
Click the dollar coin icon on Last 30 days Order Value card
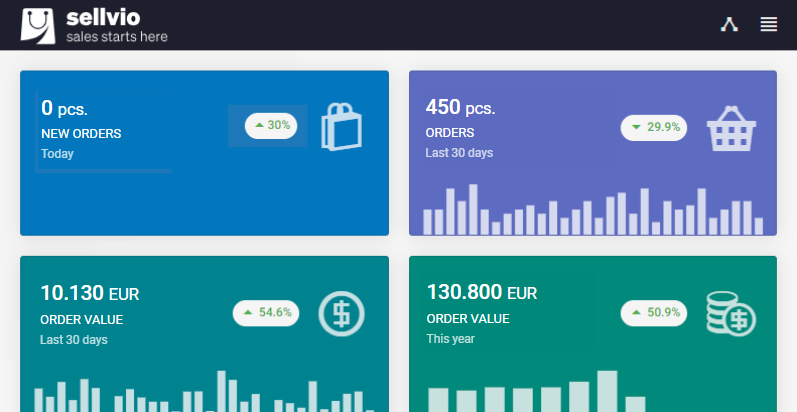coord(342,313)
